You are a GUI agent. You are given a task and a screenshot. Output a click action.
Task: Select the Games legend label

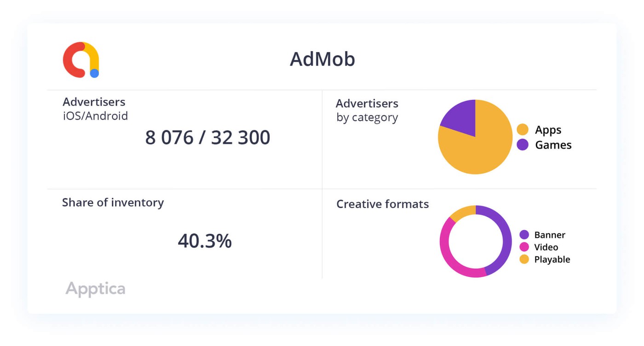(553, 145)
